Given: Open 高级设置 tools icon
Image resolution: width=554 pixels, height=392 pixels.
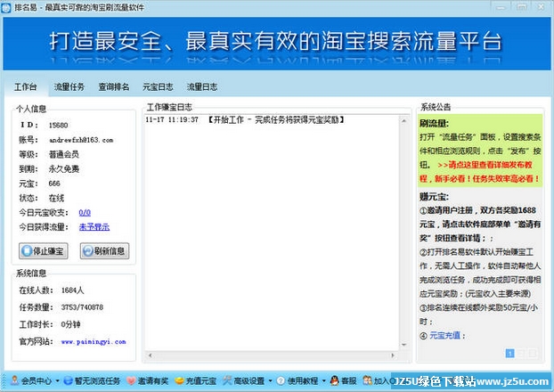Looking at the screenshot, I should (x=227, y=380).
